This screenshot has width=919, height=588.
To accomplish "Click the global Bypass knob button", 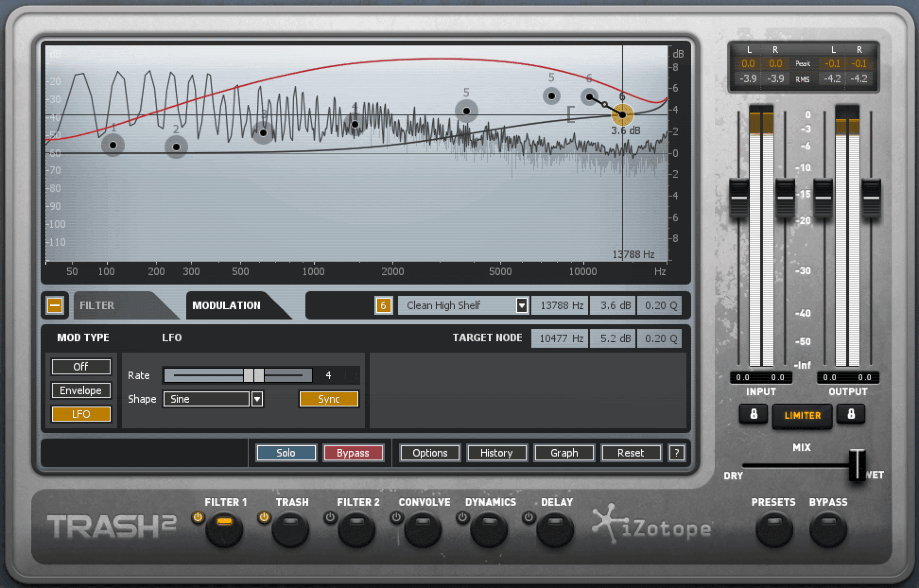I will click(828, 530).
